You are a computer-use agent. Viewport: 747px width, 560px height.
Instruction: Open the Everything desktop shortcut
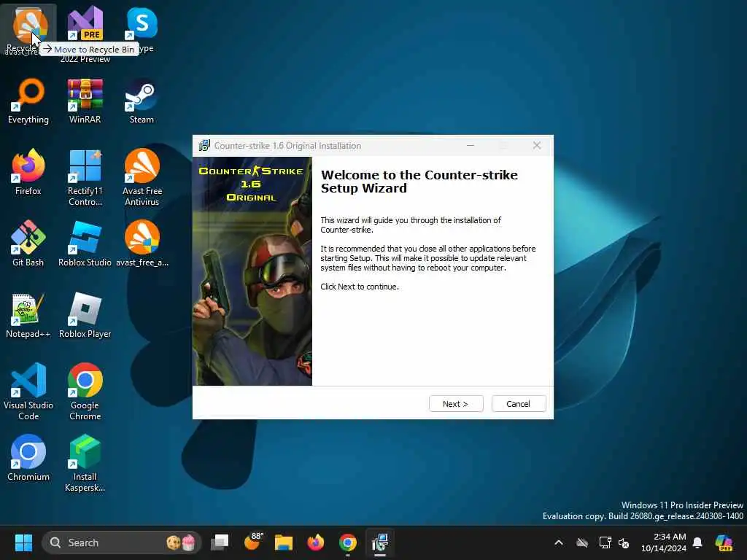click(28, 101)
